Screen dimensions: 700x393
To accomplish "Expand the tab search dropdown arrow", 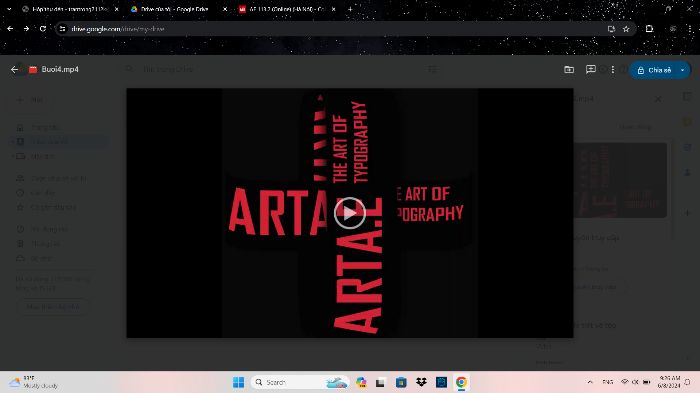I will click(x=9, y=9).
